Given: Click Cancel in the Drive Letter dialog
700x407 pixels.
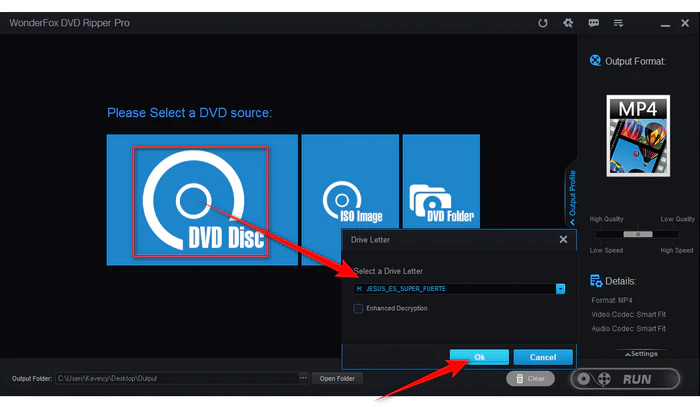Looking at the screenshot, I should coord(543,357).
